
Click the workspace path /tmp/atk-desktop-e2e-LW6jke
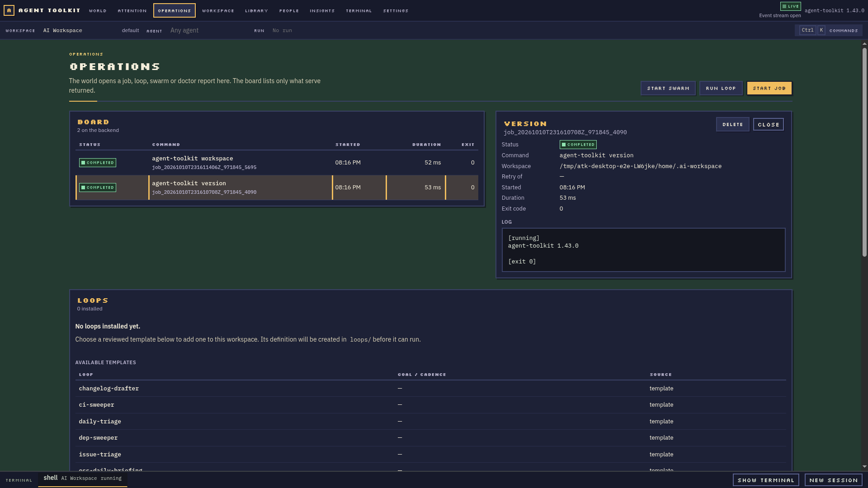click(640, 166)
